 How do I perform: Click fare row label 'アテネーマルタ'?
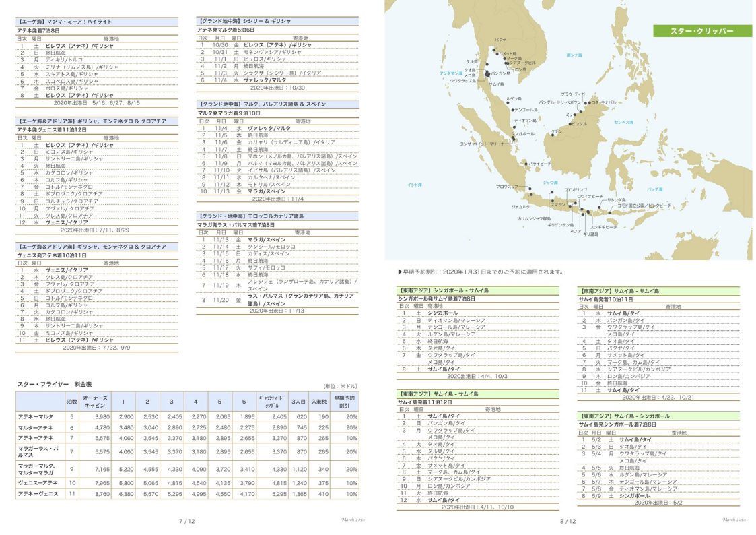pos(35,417)
